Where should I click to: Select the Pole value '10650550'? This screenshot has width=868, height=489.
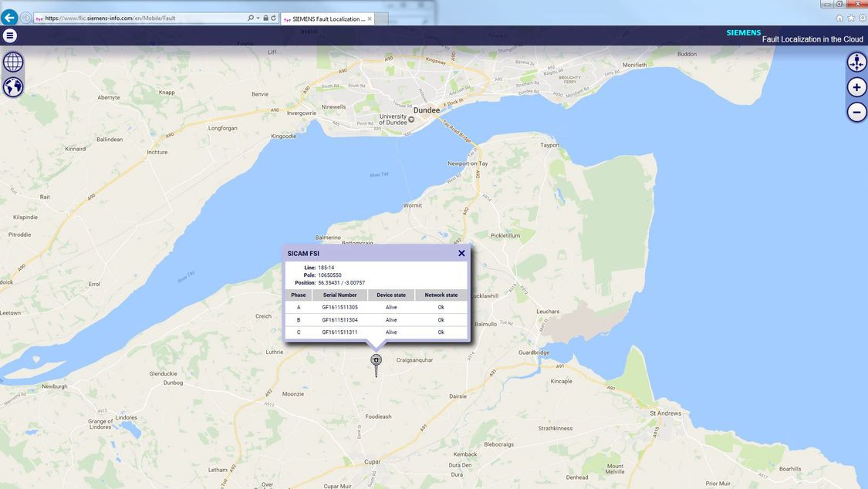[330, 275]
